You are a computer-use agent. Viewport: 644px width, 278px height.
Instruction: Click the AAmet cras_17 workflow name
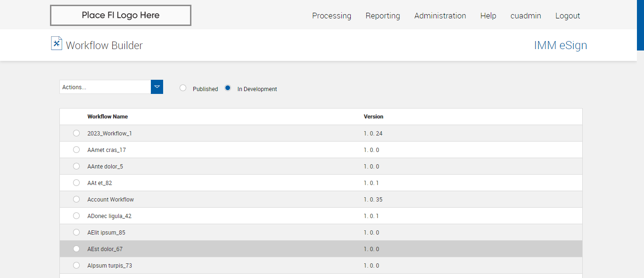(107, 150)
